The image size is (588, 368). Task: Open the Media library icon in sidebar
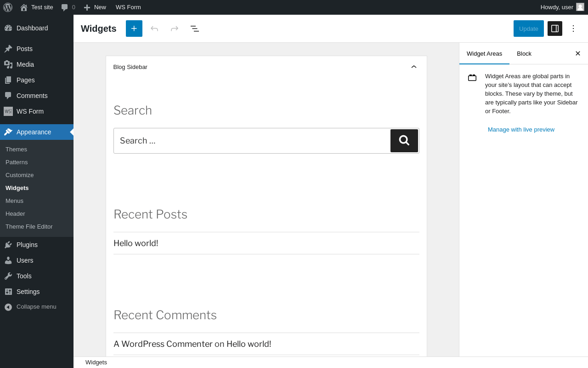click(8, 64)
